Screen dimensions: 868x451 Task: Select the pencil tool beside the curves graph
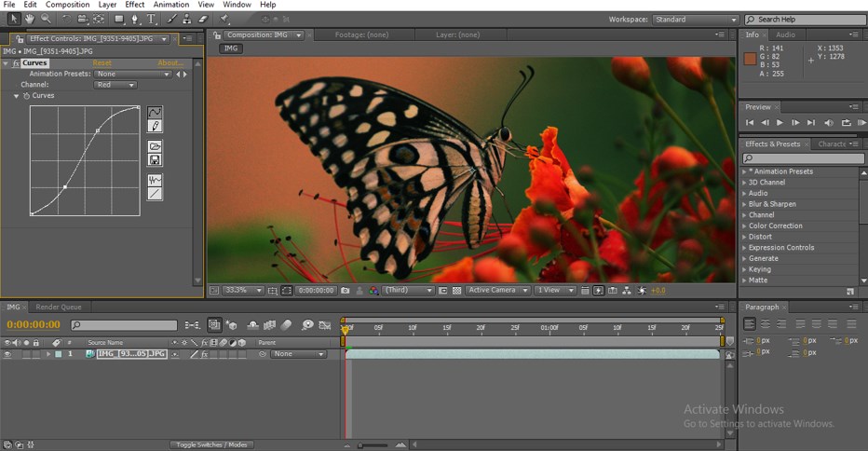click(156, 126)
